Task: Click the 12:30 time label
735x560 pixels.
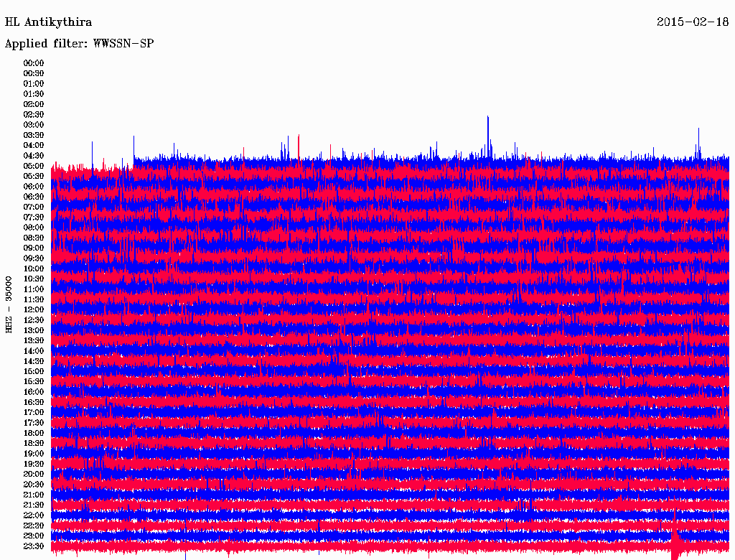Action: (34, 320)
